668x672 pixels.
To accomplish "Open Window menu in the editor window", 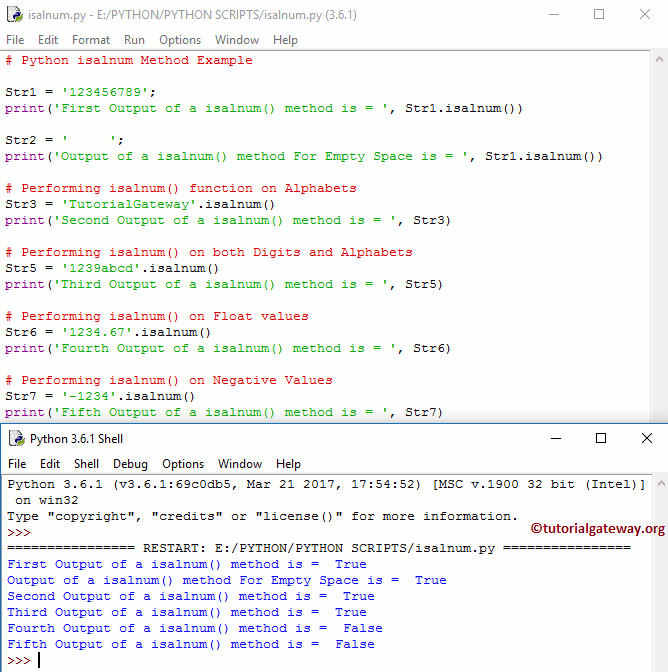I will click(237, 40).
